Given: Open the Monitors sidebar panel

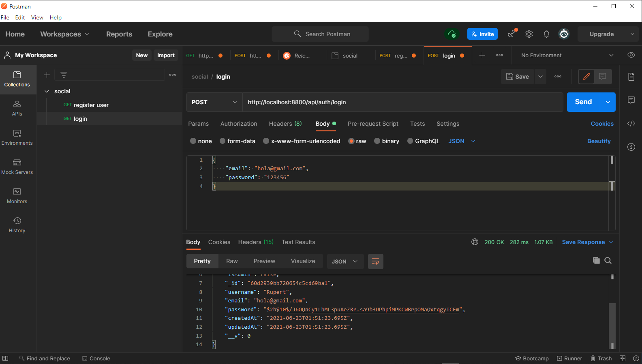Looking at the screenshot, I should 17,196.
